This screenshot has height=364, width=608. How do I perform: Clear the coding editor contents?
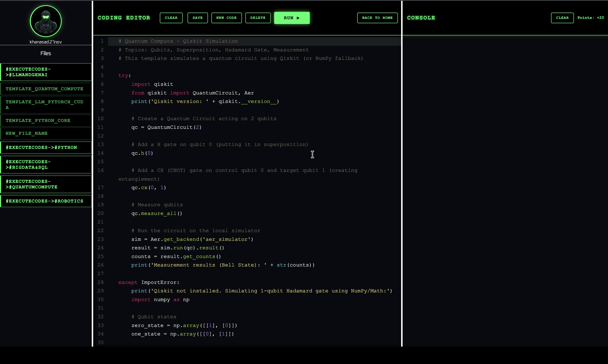[171, 18]
